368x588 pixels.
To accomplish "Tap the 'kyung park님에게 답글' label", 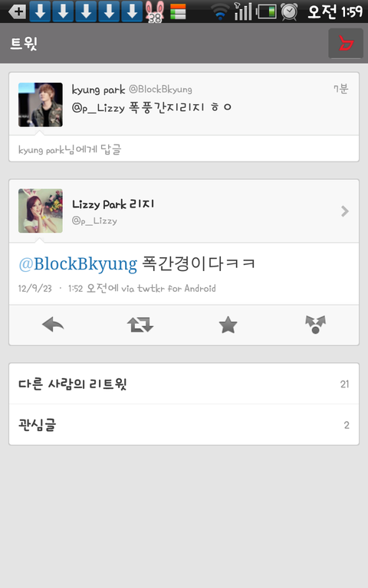I will click(70, 149).
